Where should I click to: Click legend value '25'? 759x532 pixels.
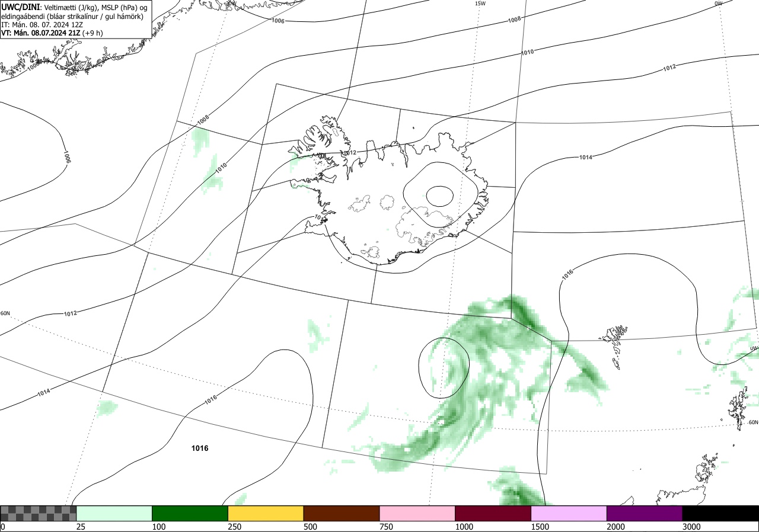(x=81, y=527)
